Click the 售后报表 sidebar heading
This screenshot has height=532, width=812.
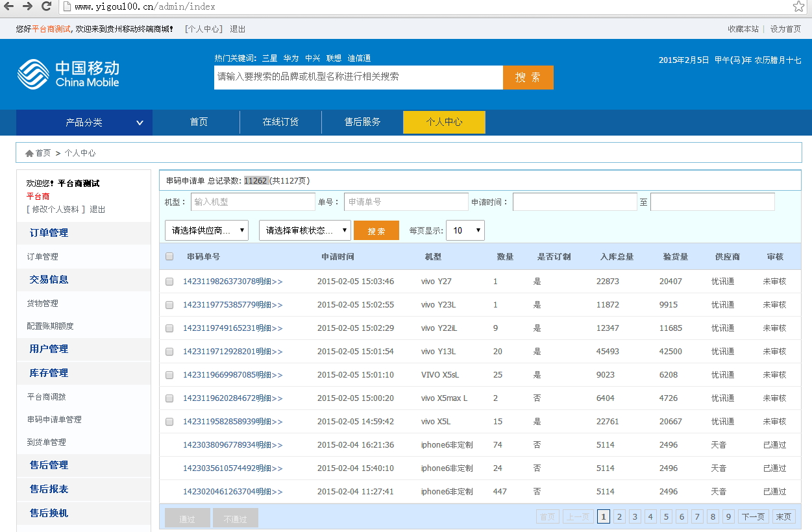point(49,489)
